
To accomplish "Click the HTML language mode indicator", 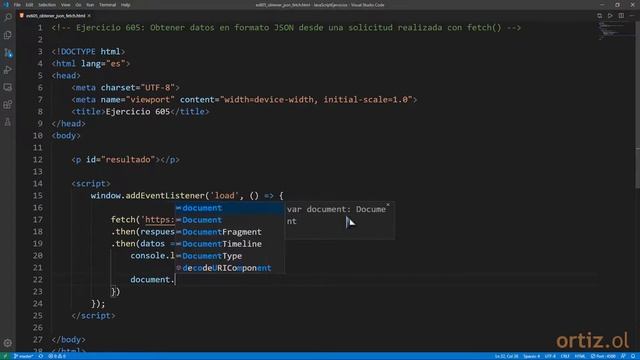I will [580, 356].
